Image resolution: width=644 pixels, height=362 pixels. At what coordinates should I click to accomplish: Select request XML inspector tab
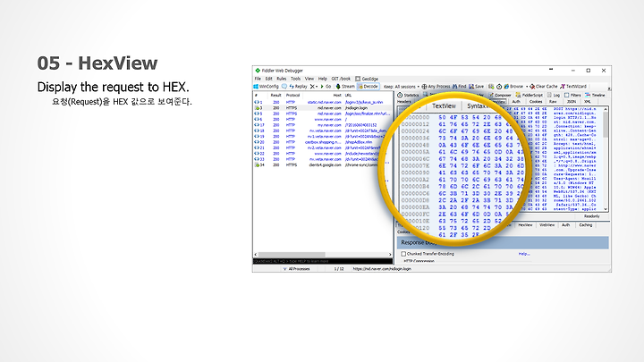588,101
